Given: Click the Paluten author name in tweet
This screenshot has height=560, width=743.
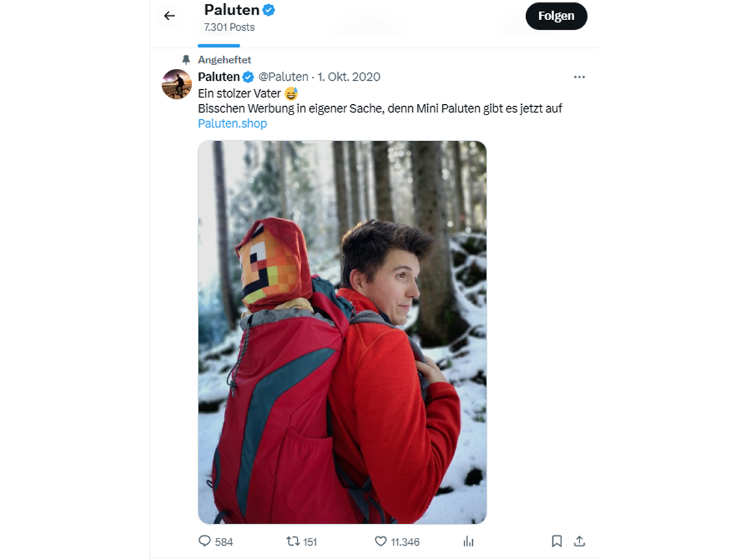Looking at the screenshot, I should [x=219, y=77].
